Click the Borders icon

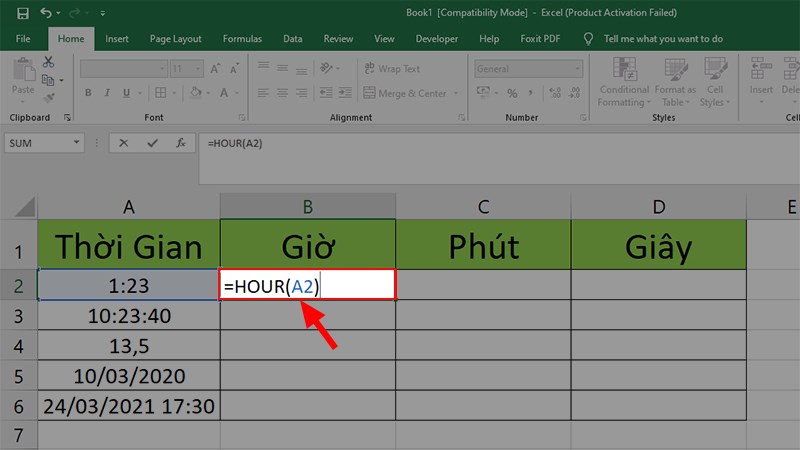tap(161, 93)
